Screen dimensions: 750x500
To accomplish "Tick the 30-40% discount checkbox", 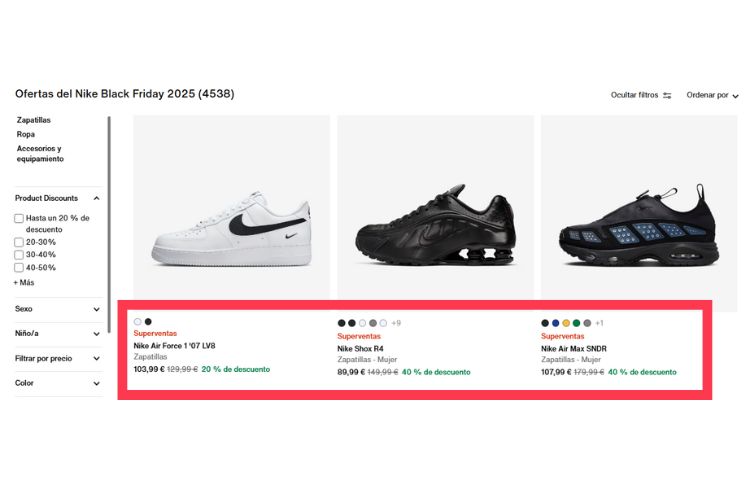I will pos(19,255).
